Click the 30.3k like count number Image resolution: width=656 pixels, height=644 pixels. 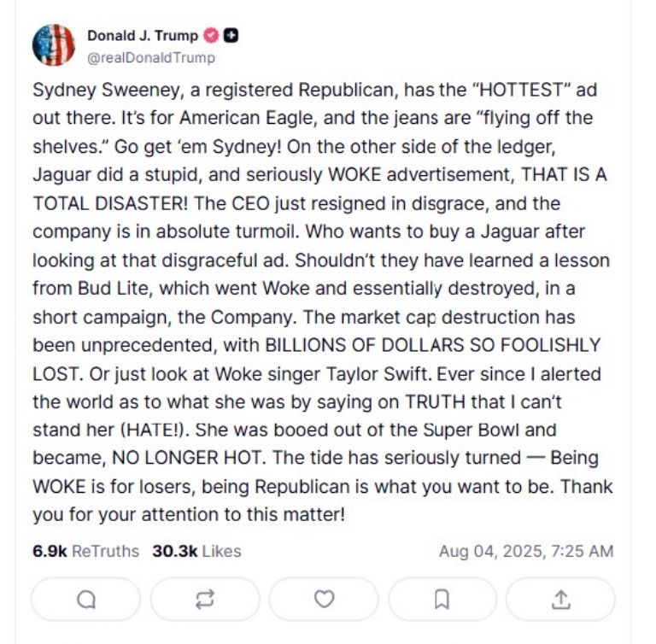pyautogui.click(x=174, y=551)
